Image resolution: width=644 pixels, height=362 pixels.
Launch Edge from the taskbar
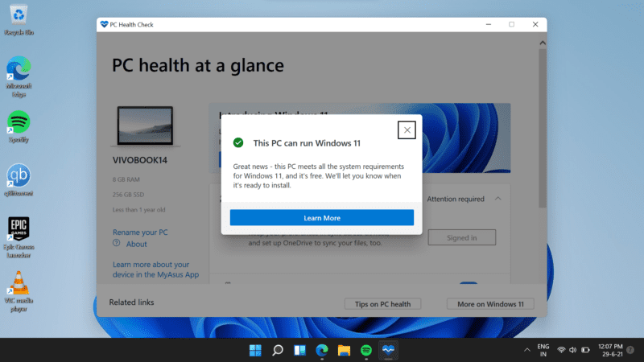(322, 350)
